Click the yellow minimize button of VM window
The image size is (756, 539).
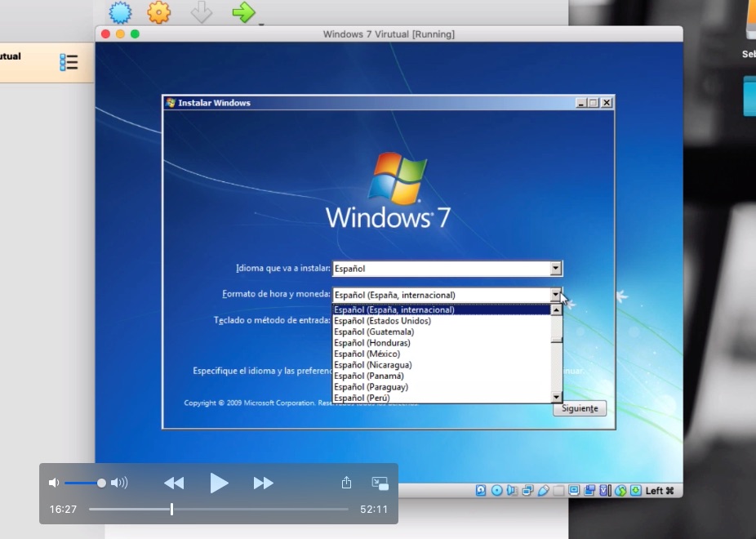(121, 33)
